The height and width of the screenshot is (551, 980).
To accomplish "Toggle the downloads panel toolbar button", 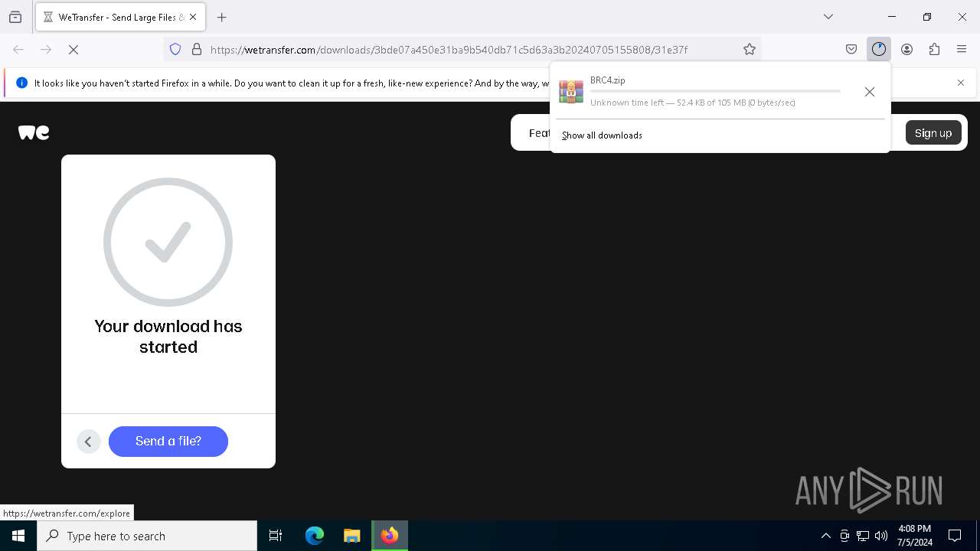I will click(x=879, y=49).
